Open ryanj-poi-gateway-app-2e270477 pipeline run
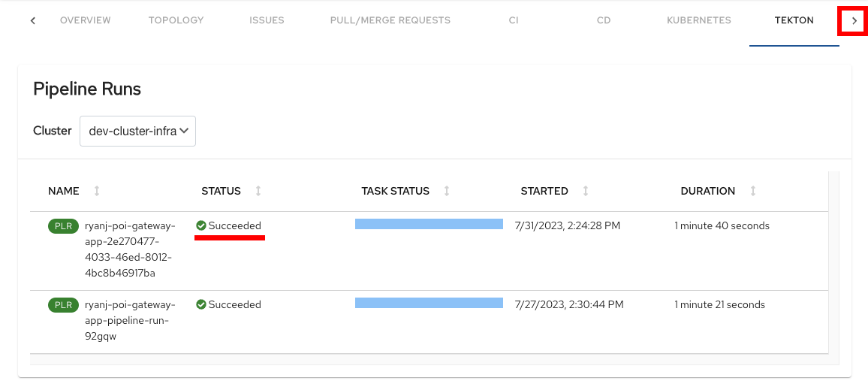Viewport: 868px width, 387px height. tap(130, 249)
